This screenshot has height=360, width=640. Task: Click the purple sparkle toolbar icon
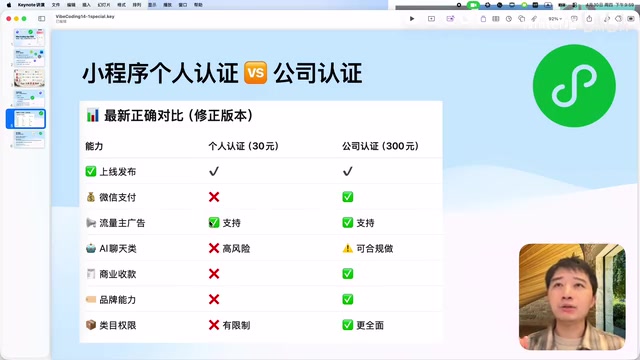pyautogui.click(x=450, y=19)
